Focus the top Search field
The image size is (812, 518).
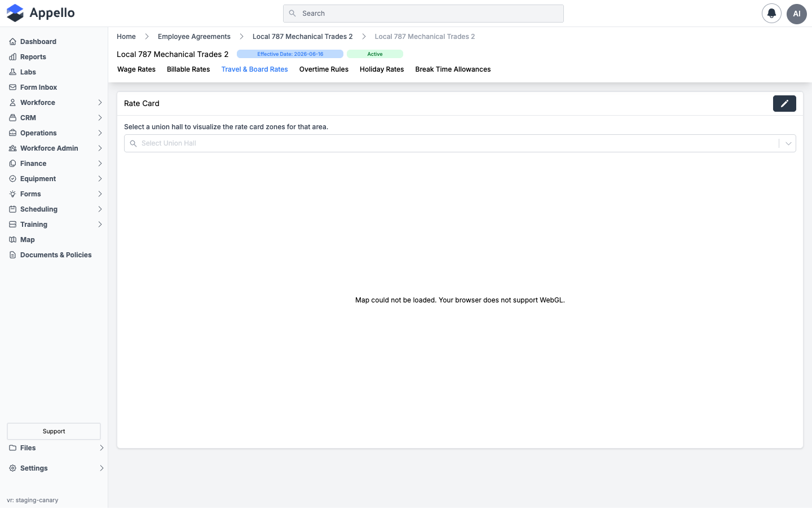coord(423,14)
